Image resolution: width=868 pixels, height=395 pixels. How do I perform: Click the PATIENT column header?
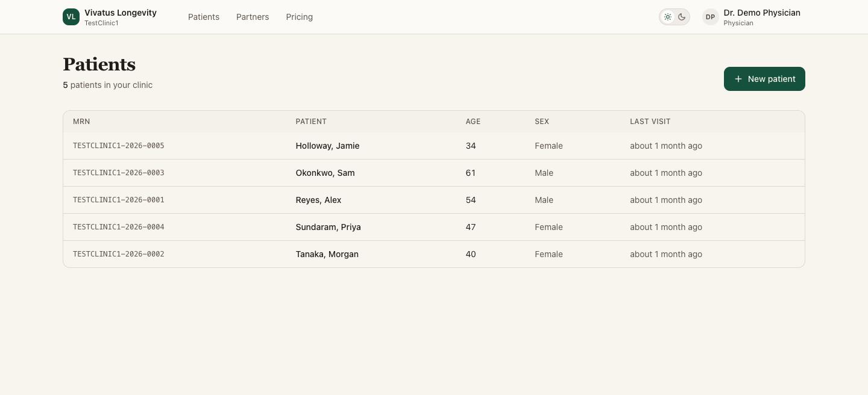tap(311, 122)
